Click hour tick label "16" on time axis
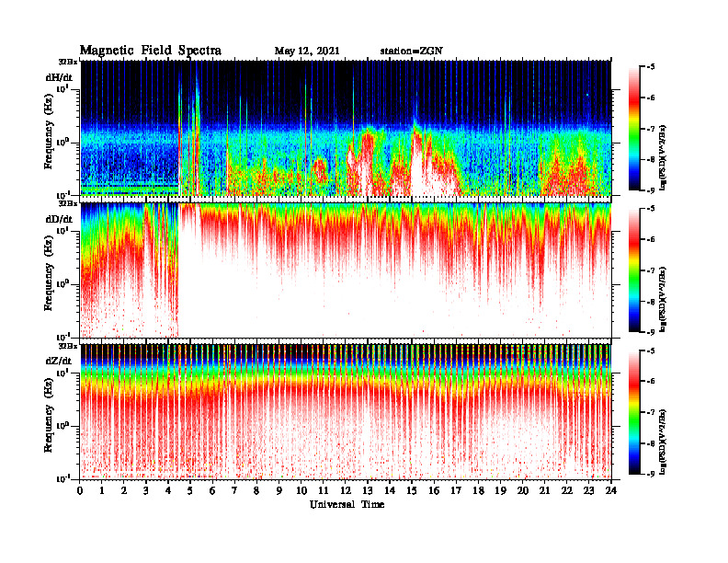This screenshot has width=728, height=563. click(434, 491)
